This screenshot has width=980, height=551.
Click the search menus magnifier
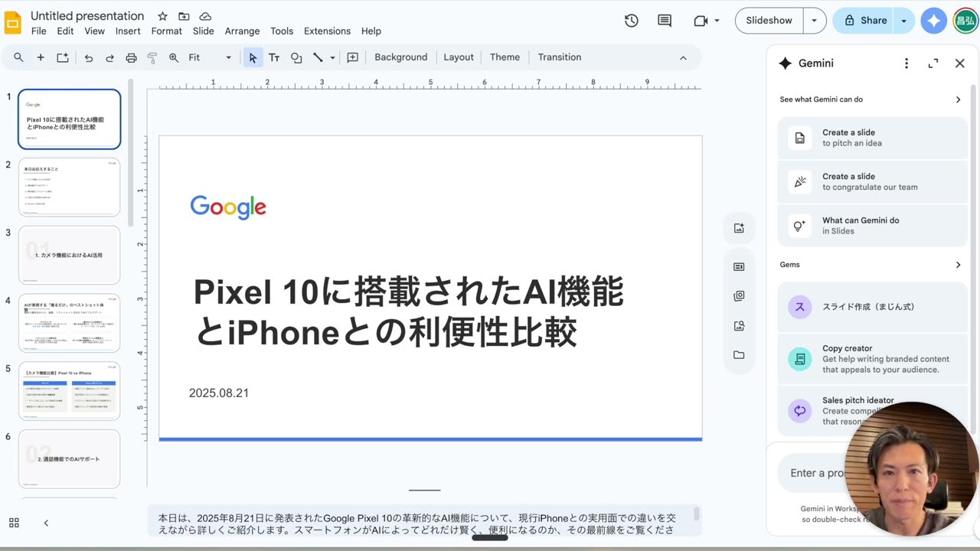(x=18, y=57)
